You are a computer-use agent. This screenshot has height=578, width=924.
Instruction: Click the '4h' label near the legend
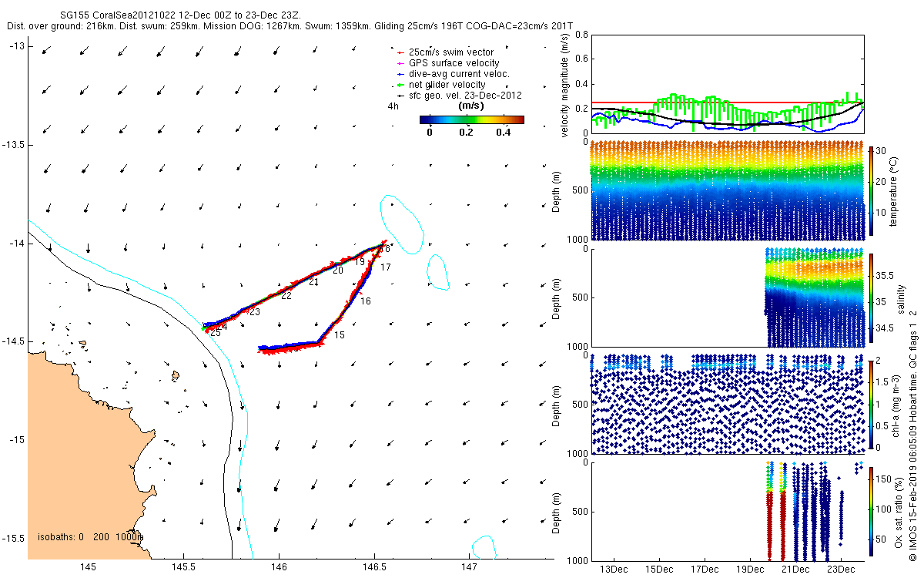[393, 107]
